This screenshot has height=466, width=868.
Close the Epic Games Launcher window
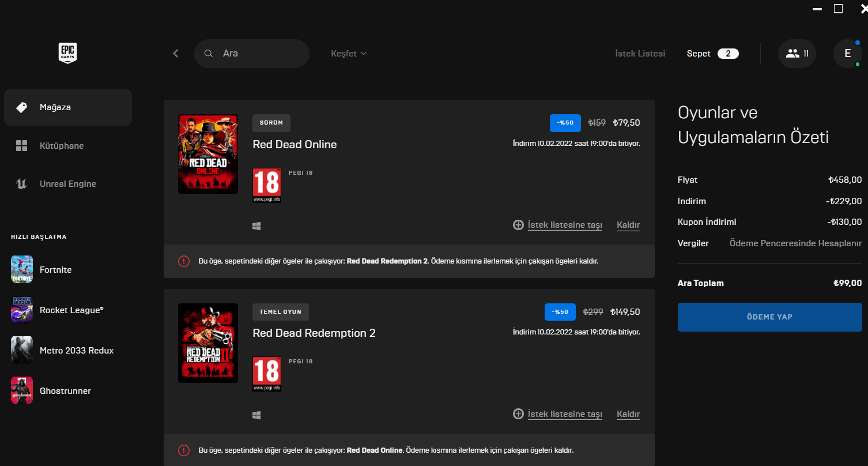(863, 9)
